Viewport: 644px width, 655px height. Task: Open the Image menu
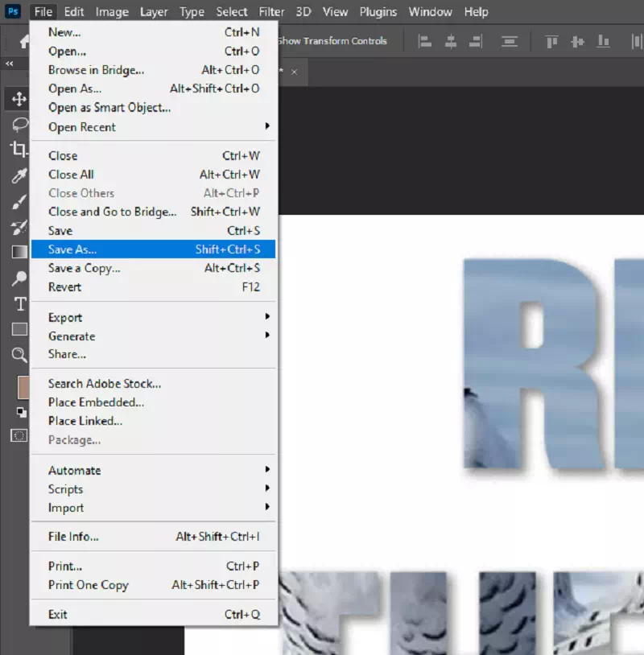[x=112, y=12]
